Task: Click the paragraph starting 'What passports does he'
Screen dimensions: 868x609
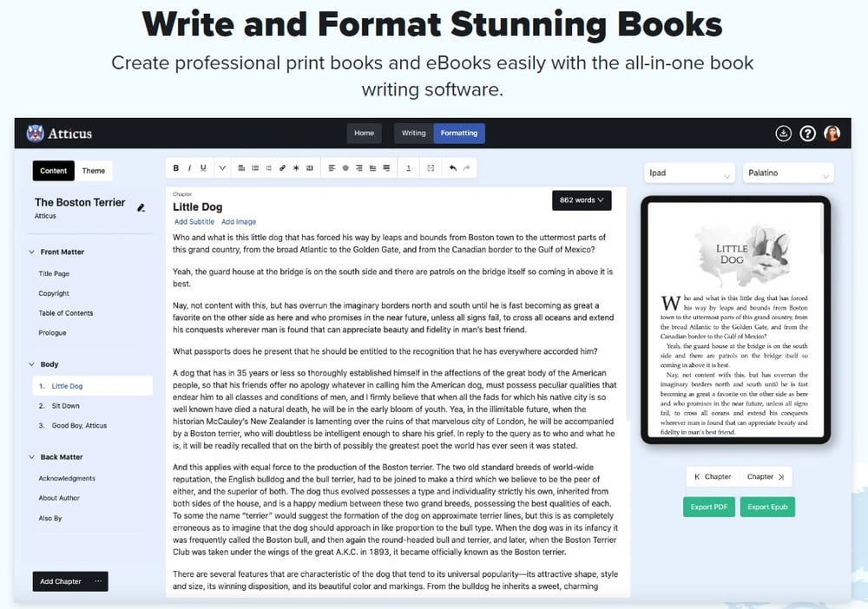Action: pos(385,351)
